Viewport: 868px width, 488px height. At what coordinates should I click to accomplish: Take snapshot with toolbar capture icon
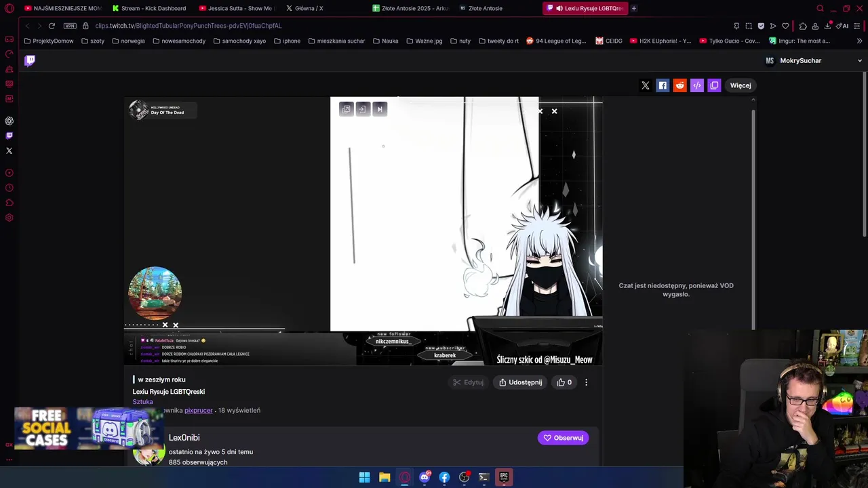pyautogui.click(x=749, y=26)
